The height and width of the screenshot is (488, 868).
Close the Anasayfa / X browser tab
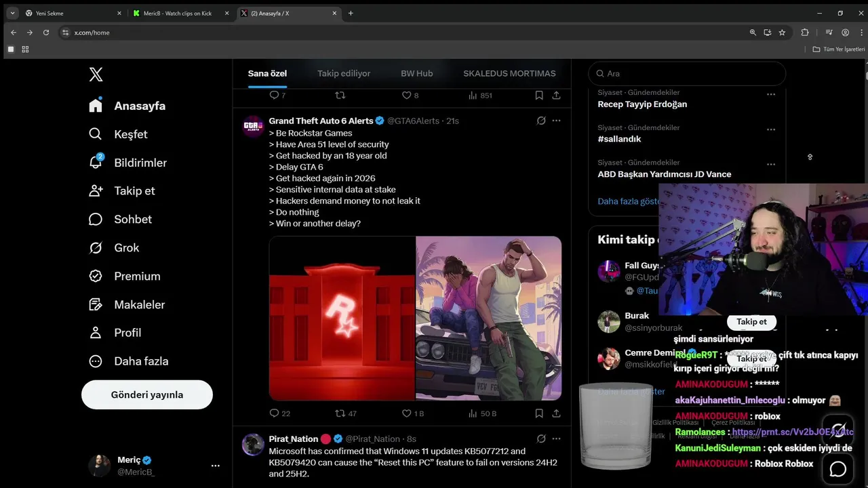(334, 13)
